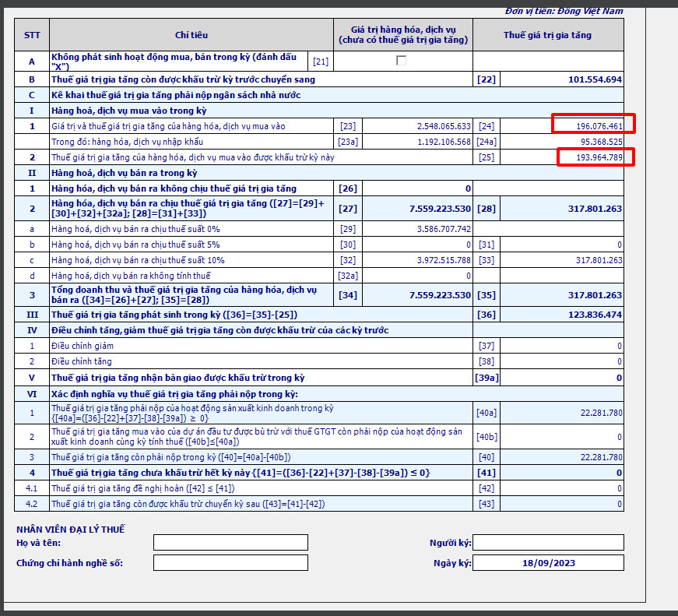678x616 pixels.
Task: Click the zero value in field [40b]
Action: pos(620,438)
